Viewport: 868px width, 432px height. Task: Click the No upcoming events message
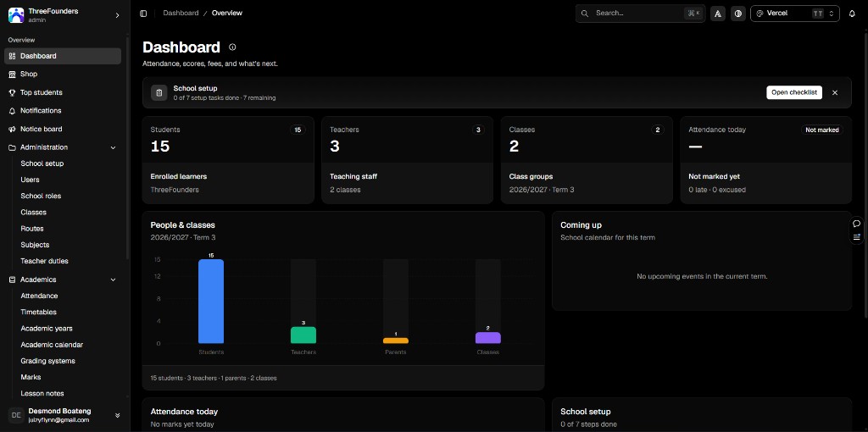(x=702, y=277)
